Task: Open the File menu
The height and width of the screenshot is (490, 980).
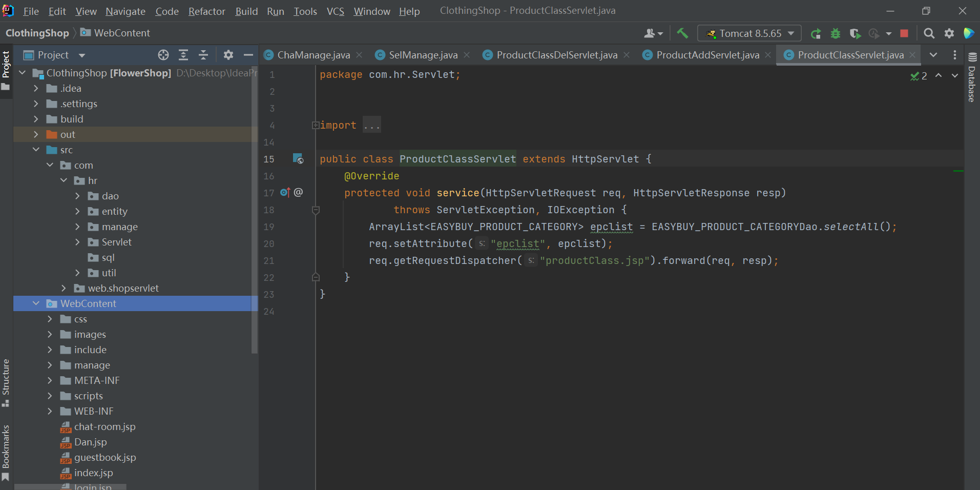Action: [x=31, y=11]
